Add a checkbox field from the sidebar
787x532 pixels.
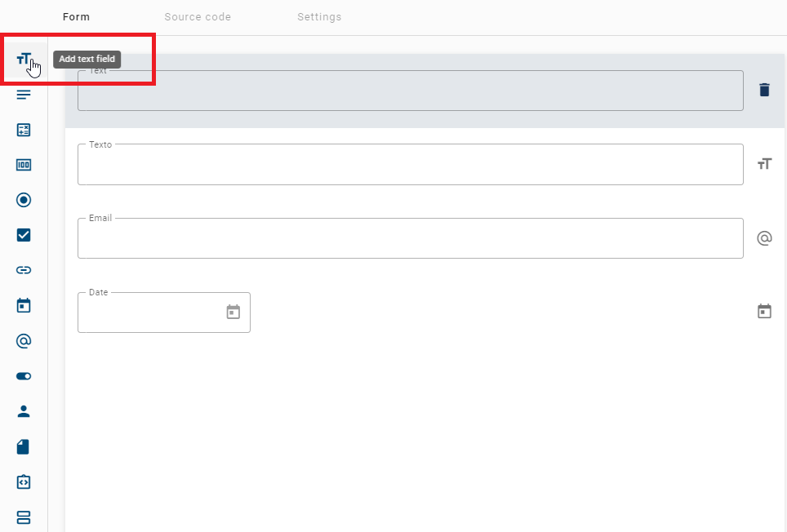[24, 235]
